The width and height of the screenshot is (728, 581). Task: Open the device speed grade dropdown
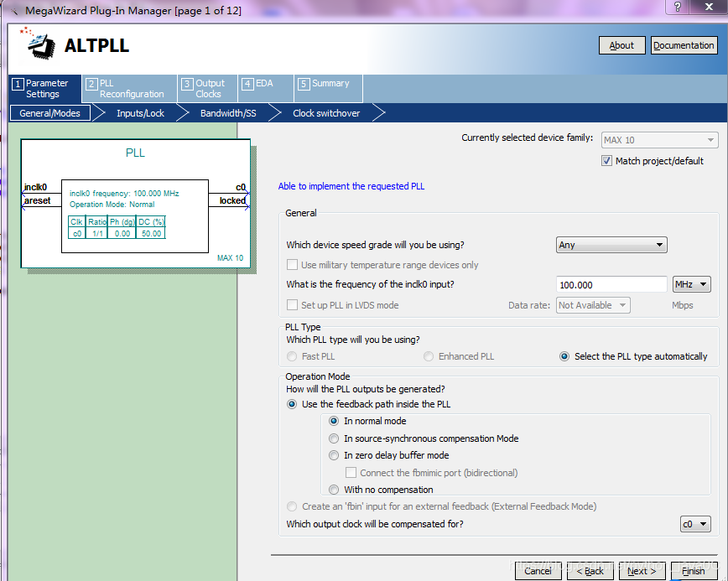click(x=611, y=245)
